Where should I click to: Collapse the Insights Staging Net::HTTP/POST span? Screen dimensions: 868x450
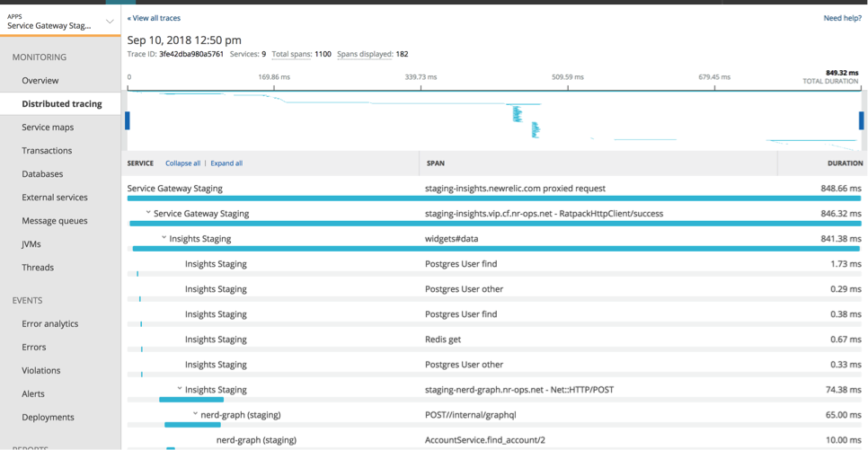tap(180, 389)
